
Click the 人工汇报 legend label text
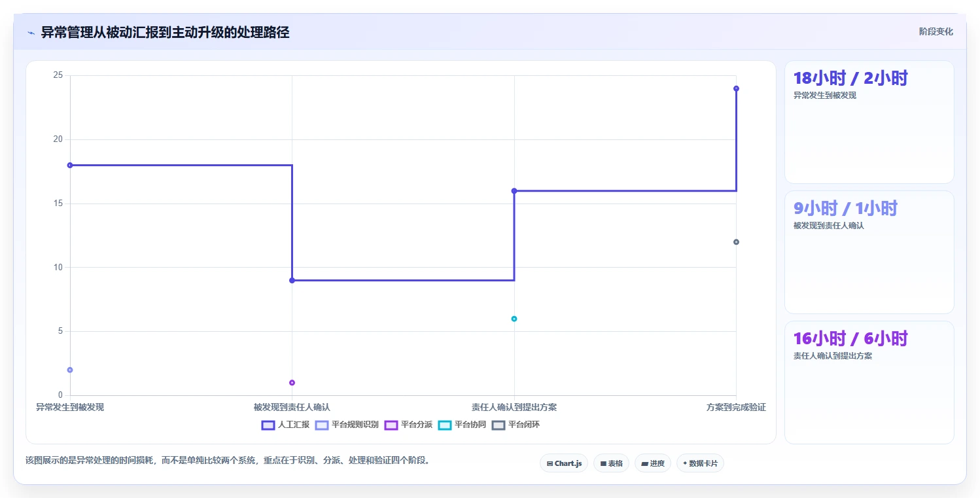tap(294, 425)
